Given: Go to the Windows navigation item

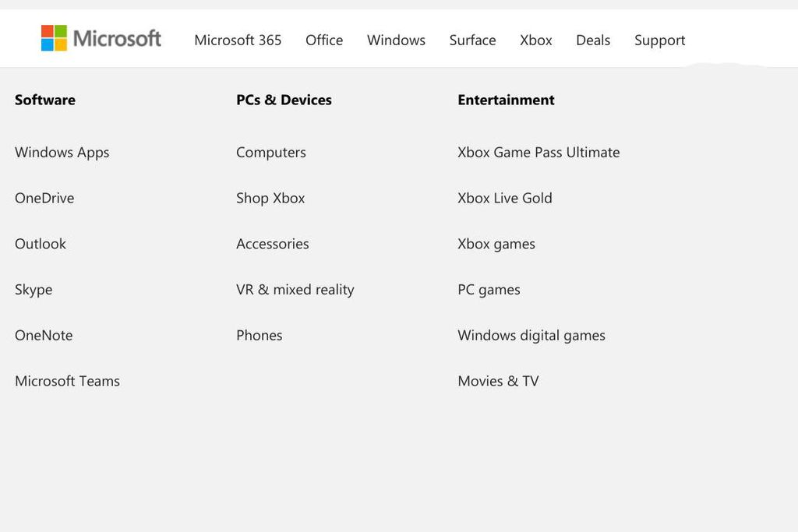Looking at the screenshot, I should [x=396, y=41].
